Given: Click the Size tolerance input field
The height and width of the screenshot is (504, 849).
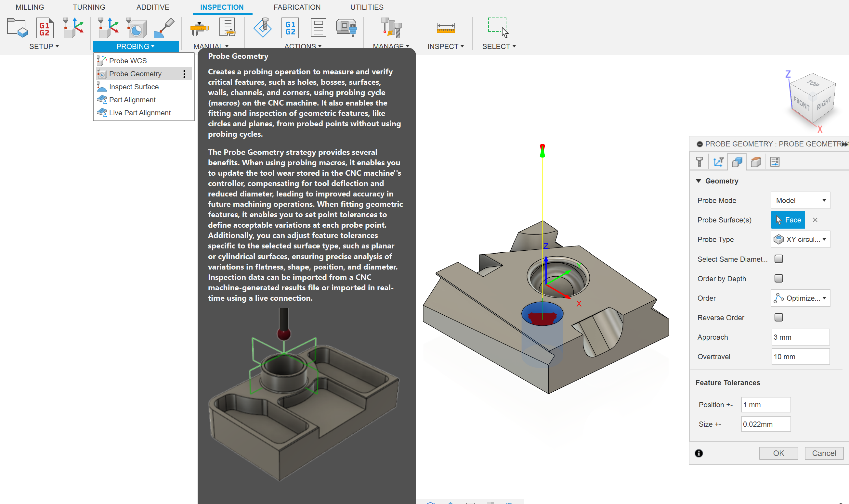Looking at the screenshot, I should [765, 424].
